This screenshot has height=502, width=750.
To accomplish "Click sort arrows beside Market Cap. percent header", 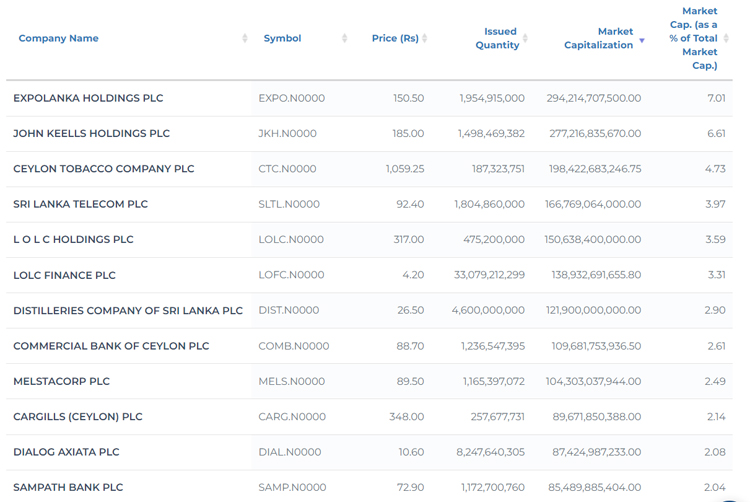I will coord(726,38).
